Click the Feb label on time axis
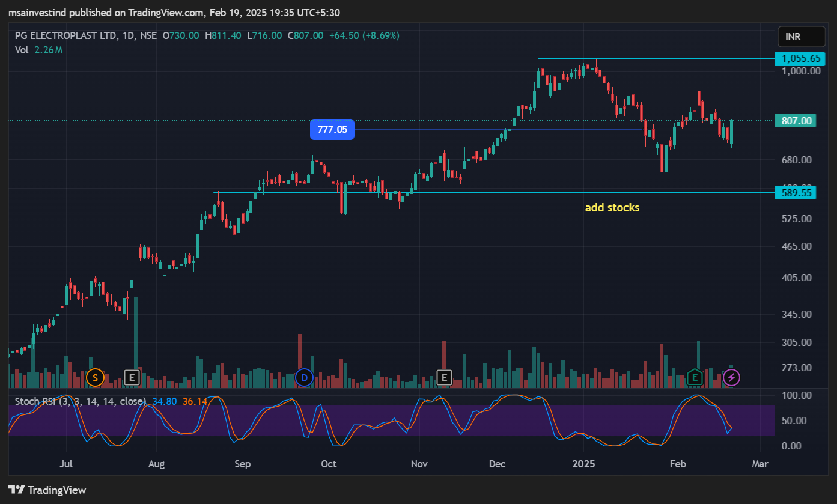 678,464
